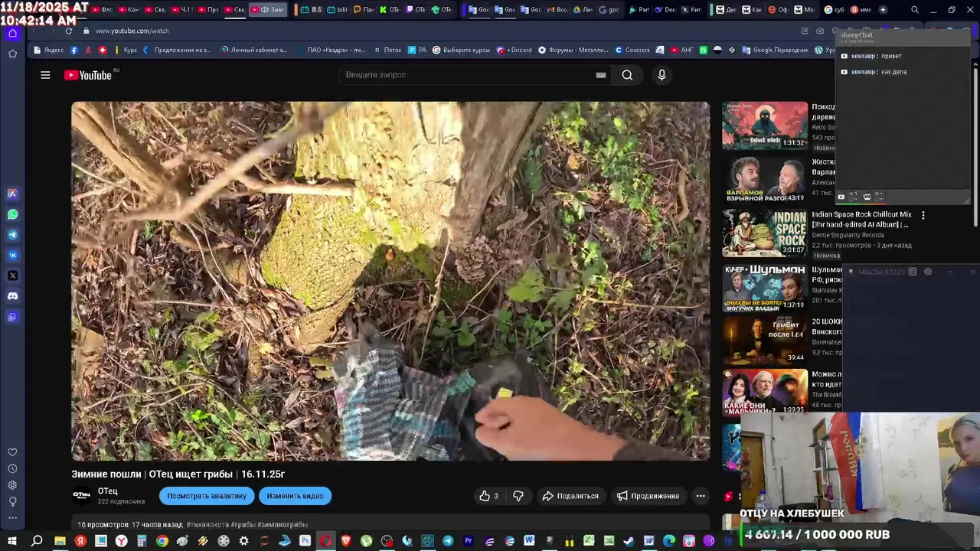Open the Indian Space Rock Chillout Mix thumbnail
The height and width of the screenshot is (551, 980).
point(765,233)
